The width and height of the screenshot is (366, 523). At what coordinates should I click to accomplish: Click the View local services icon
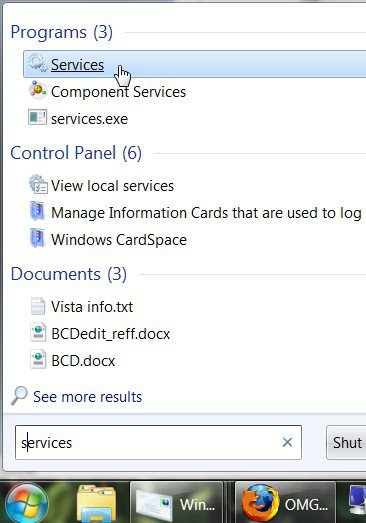[x=38, y=184]
